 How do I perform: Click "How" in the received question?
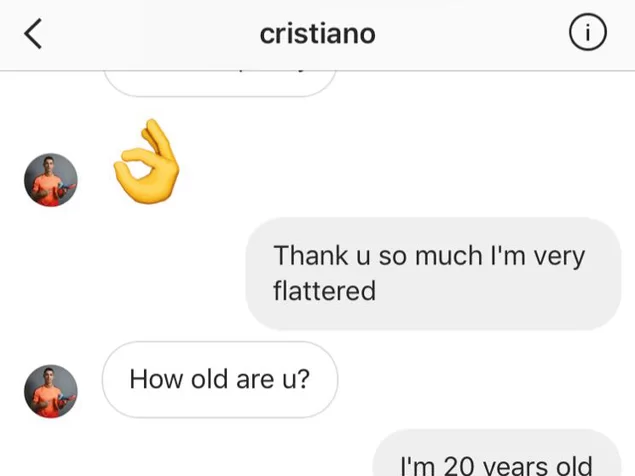(154, 380)
